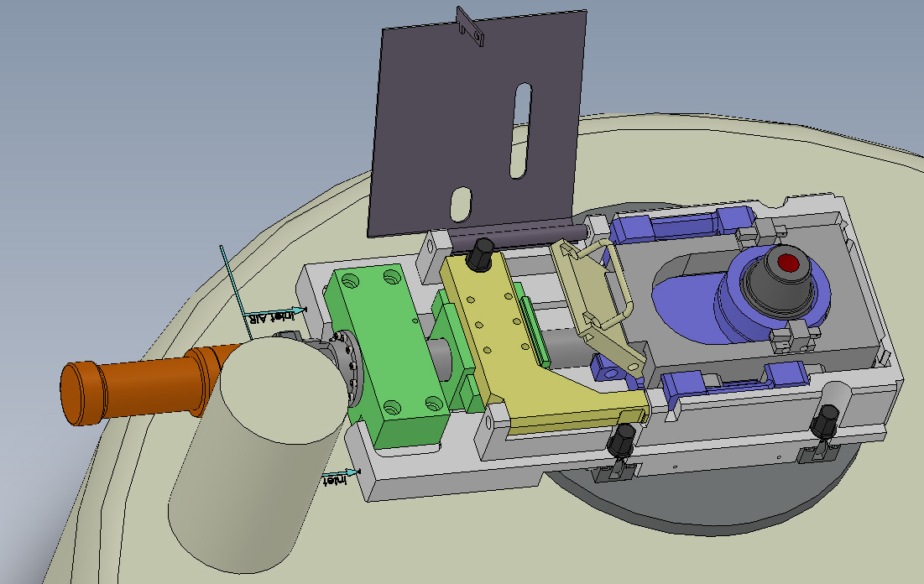Image resolution: width=924 pixels, height=584 pixels.
Task: Select the gray flange with bolt circle
Action: tap(345, 368)
